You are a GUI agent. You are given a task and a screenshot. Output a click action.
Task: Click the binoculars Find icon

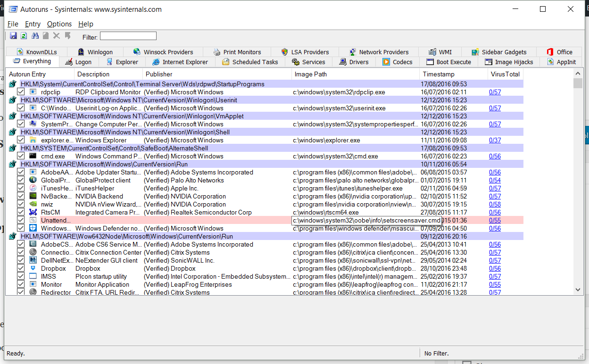(x=35, y=36)
